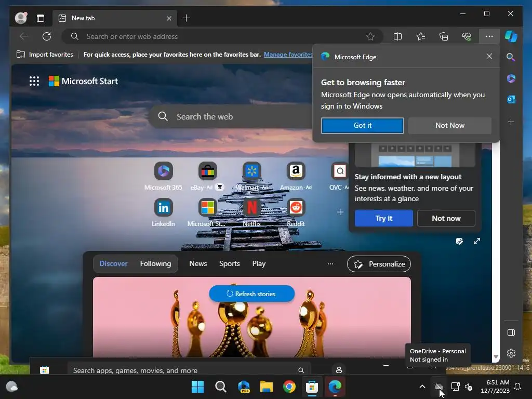Show hidden tray icons chevron
The image size is (532, 399).
(x=422, y=387)
